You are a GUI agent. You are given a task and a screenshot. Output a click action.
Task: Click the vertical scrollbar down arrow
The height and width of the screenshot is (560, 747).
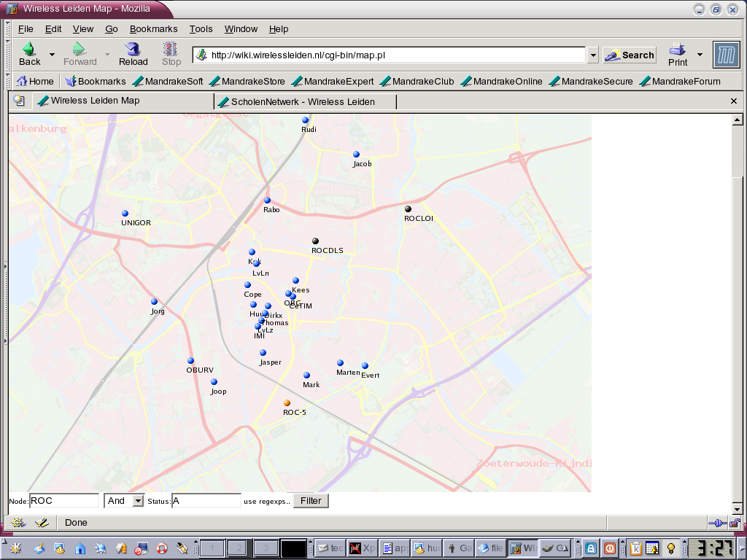(737, 509)
